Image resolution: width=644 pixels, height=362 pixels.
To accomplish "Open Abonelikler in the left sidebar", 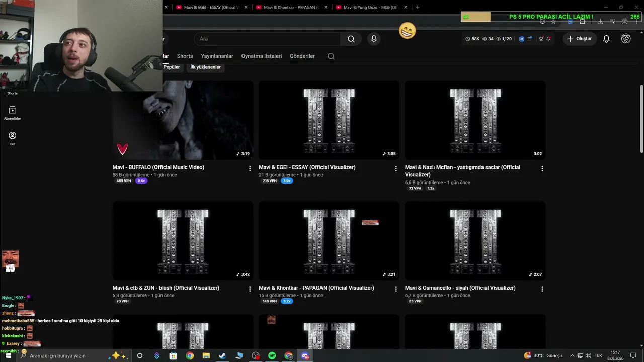I will click(x=13, y=113).
